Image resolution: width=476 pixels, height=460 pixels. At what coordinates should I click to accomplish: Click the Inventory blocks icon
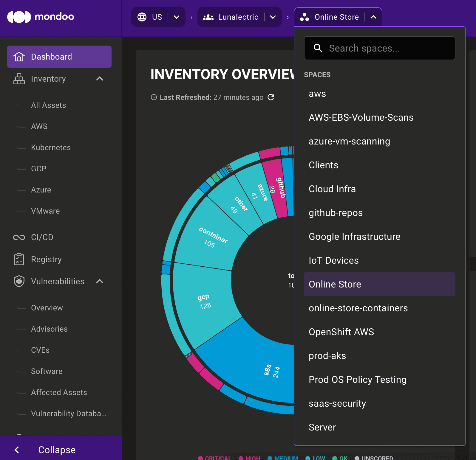tap(19, 79)
